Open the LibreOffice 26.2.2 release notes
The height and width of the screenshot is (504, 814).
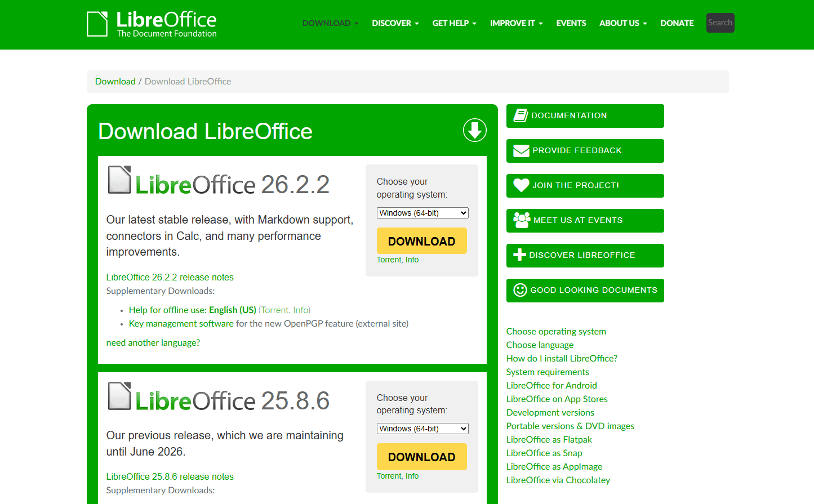(x=170, y=277)
